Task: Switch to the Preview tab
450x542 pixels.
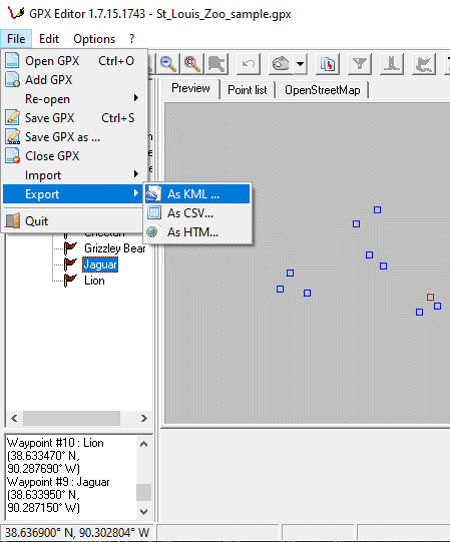Action: (190, 88)
